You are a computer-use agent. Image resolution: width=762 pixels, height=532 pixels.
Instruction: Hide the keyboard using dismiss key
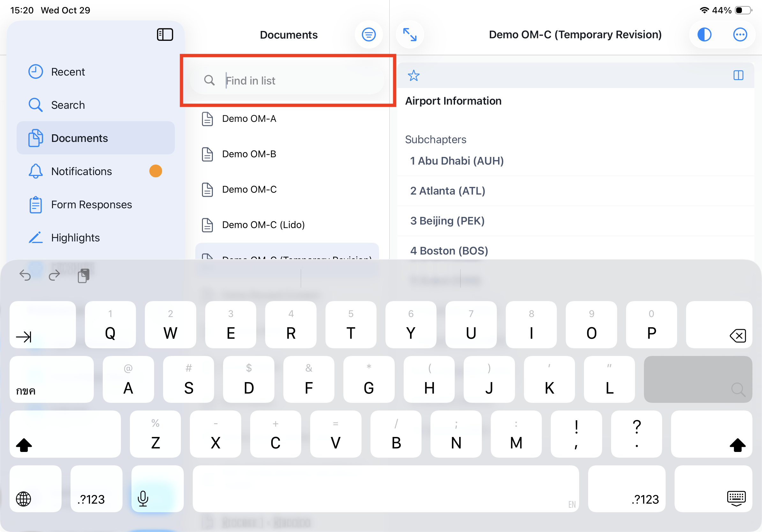[736, 498]
